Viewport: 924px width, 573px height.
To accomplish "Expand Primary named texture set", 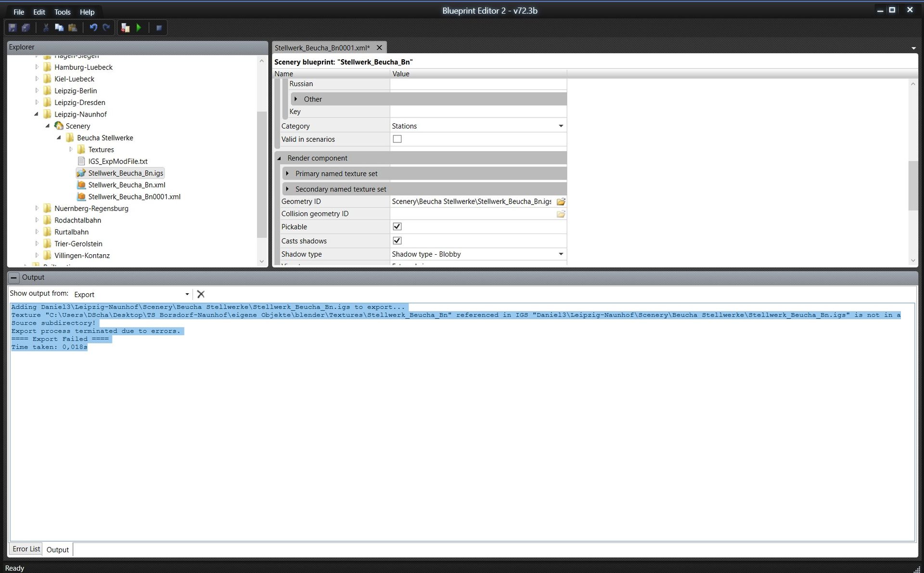I will coord(287,173).
